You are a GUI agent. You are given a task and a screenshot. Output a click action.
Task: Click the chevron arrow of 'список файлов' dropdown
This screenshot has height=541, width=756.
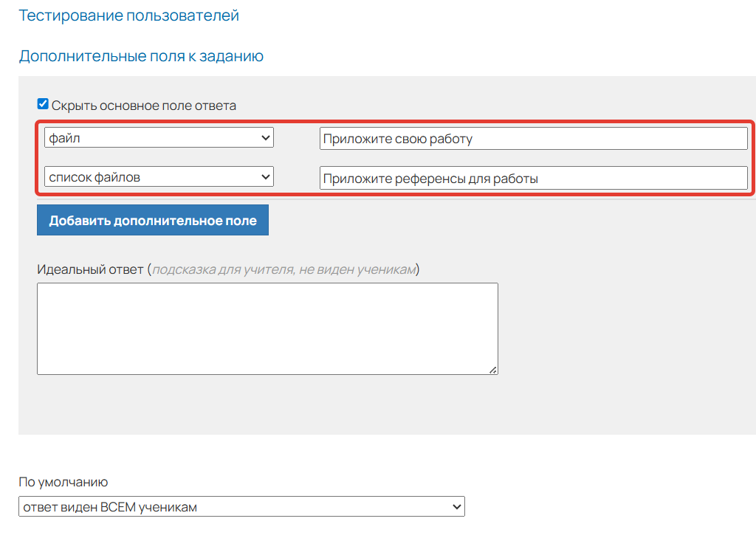(x=266, y=177)
